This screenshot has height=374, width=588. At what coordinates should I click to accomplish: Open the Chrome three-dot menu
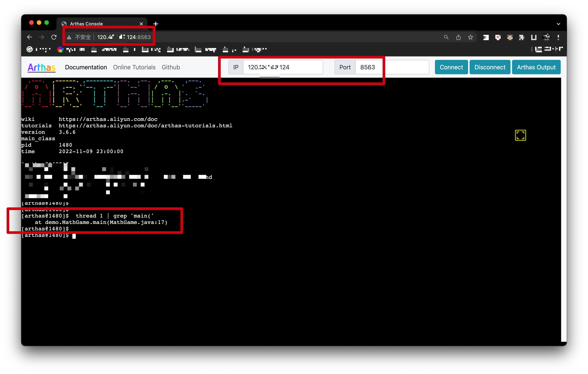[x=558, y=37]
